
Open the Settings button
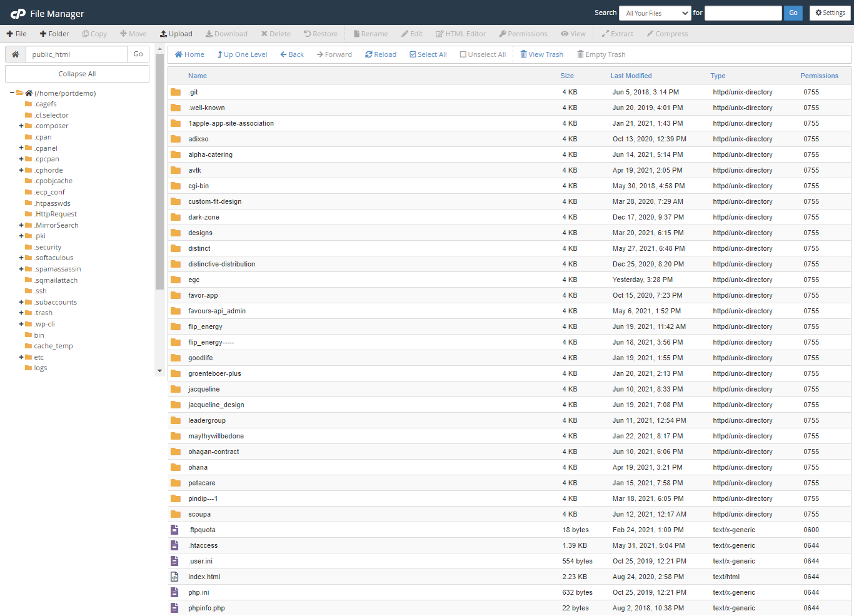click(830, 13)
